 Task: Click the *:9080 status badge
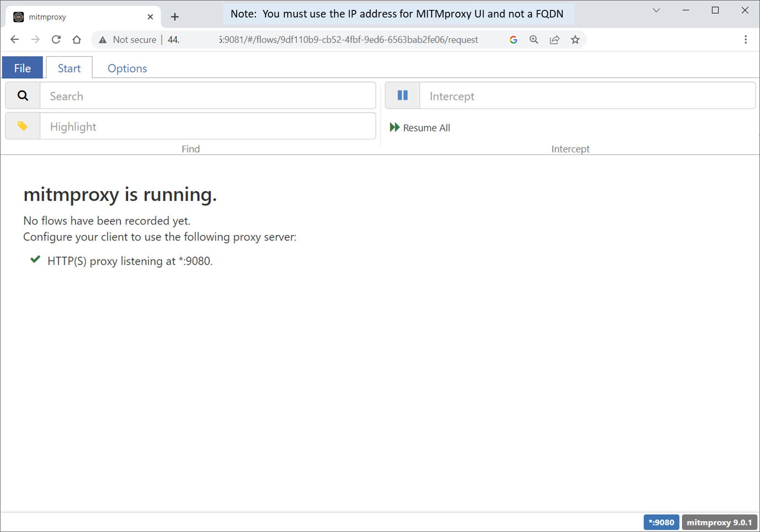coord(661,522)
